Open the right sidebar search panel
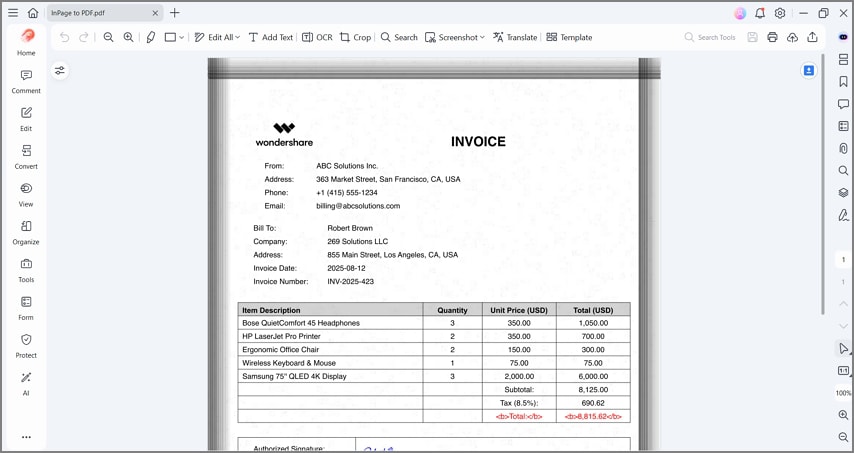This screenshot has height=453, width=854. point(843,170)
